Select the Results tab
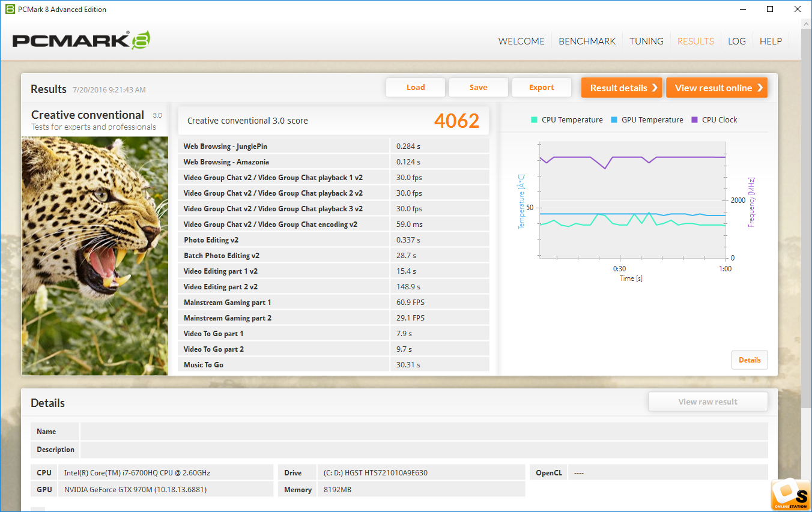 pos(695,41)
